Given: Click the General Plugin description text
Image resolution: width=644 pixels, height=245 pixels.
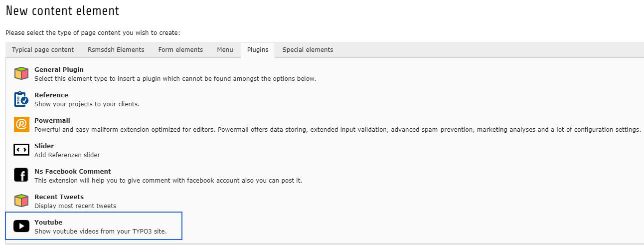Looking at the screenshot, I should click(175, 78).
